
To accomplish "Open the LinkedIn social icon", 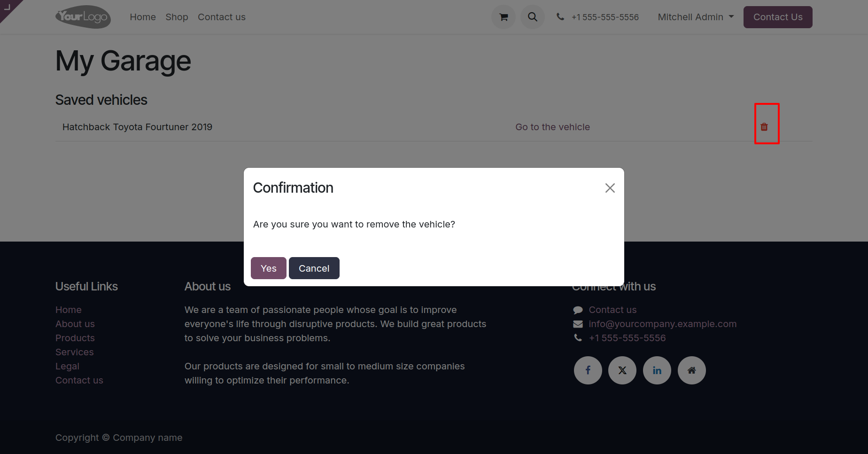I will click(x=657, y=370).
